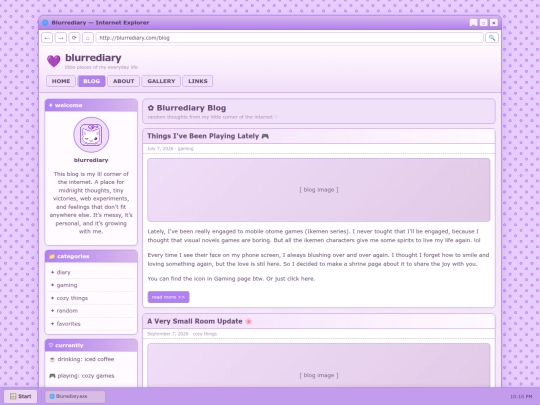This screenshot has height=405, width=540.
Task: Click the magnifier search icon
Action: (492, 38)
